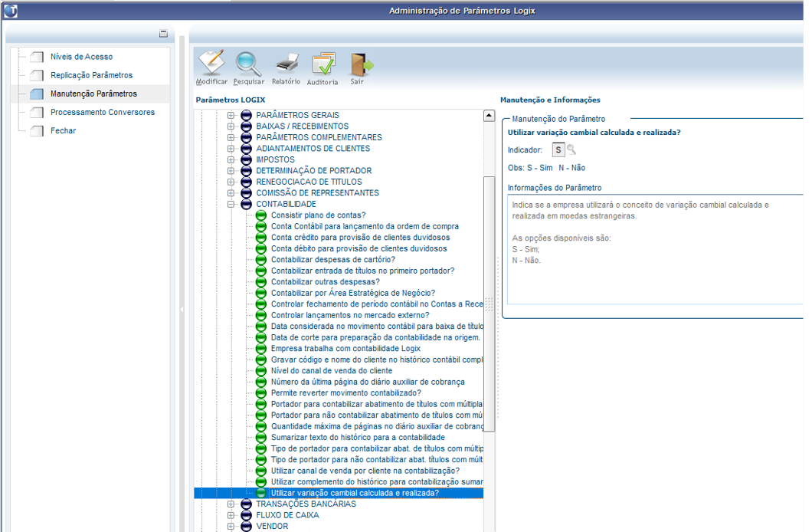Click the tree vertical scrollbar thumb
This screenshot has width=812, height=532.
(489, 304)
